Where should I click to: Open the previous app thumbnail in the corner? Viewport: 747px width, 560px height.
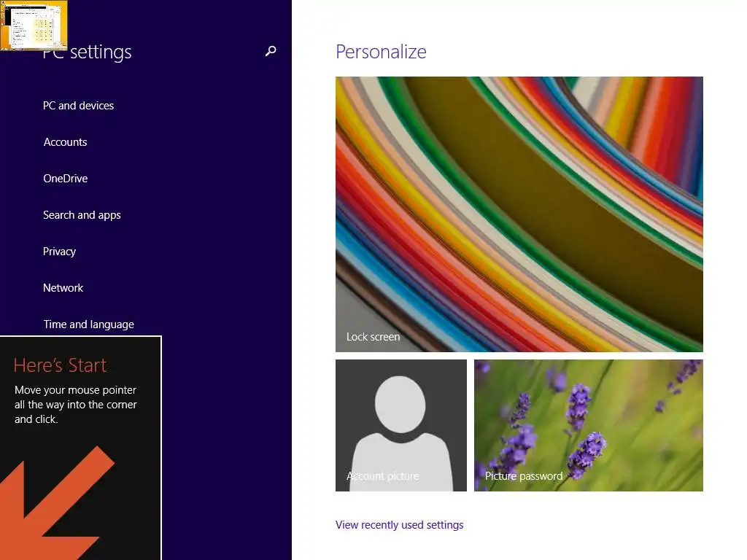34,26
